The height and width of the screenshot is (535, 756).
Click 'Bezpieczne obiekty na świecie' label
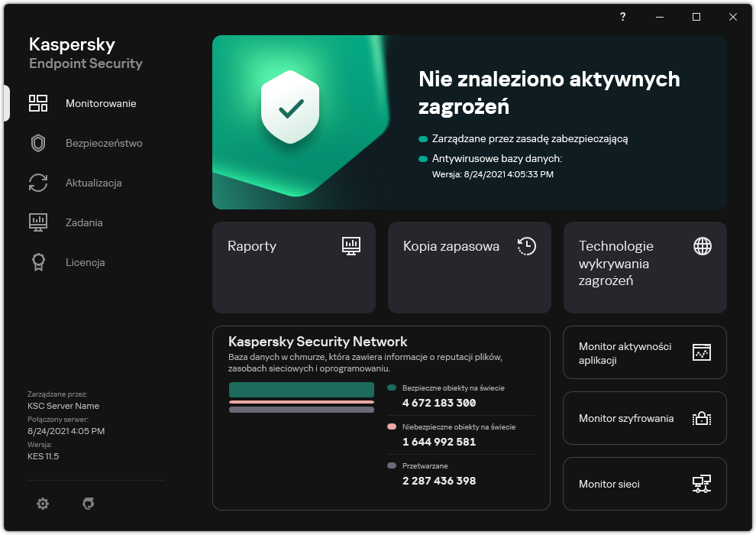click(453, 387)
